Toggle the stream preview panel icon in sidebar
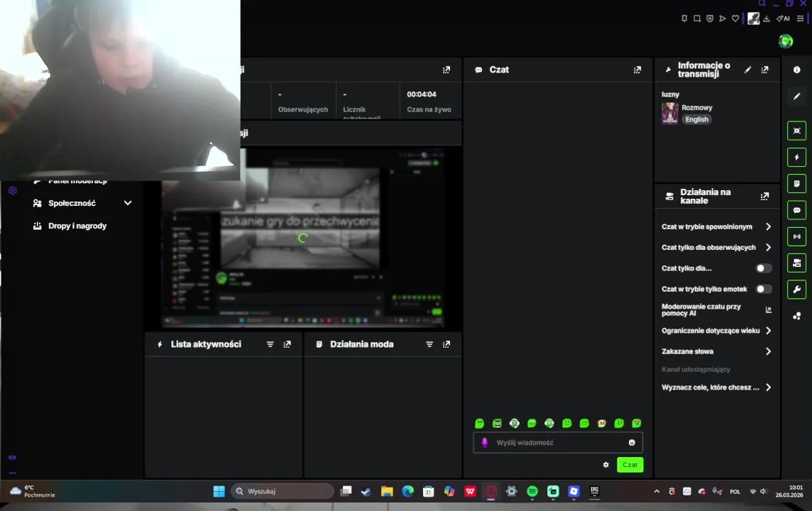Viewport: 812px width, 511px height. [x=796, y=131]
